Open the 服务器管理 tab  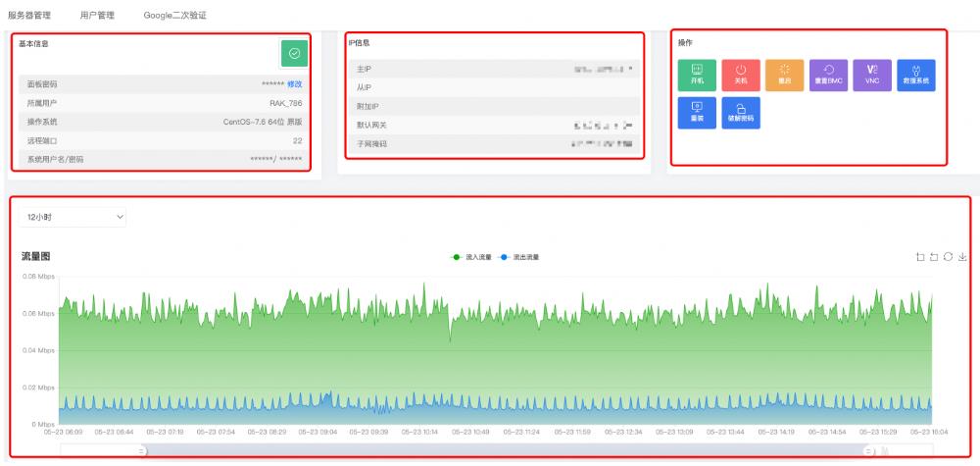tap(29, 16)
